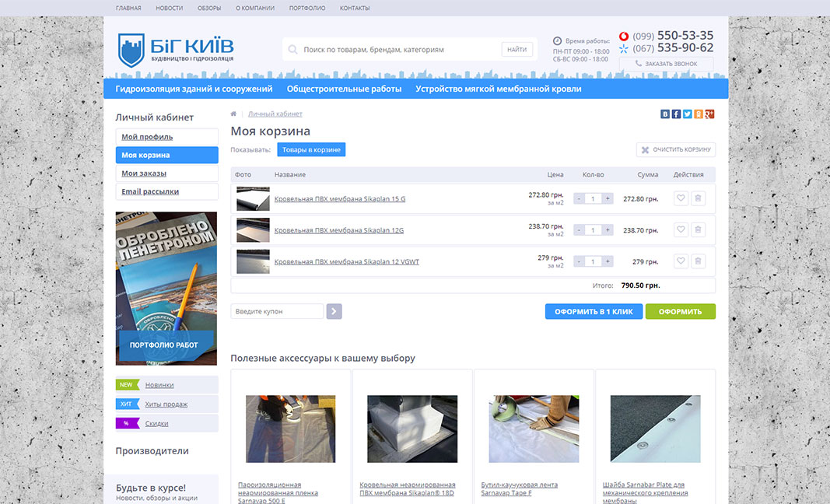Open Кровельная ПВХ мембрана Sikaplan 15 G link

tap(340, 199)
